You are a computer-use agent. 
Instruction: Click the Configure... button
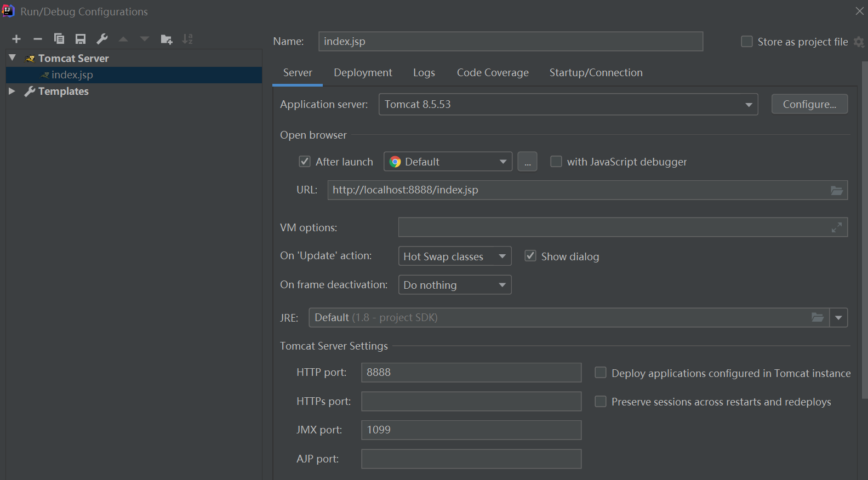pos(809,104)
